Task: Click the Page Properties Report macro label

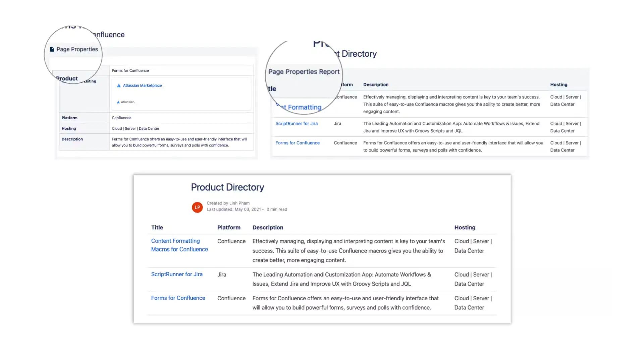Action: point(304,72)
